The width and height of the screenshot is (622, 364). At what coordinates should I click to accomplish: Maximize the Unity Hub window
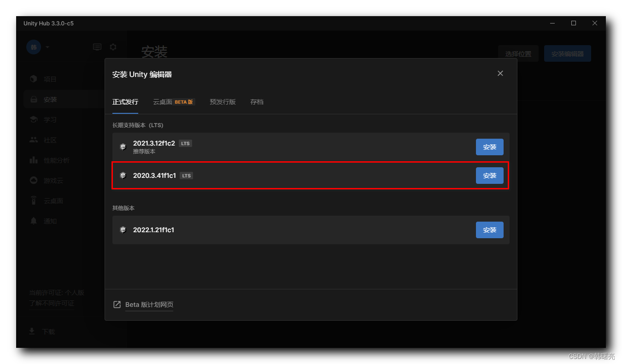pos(574,23)
